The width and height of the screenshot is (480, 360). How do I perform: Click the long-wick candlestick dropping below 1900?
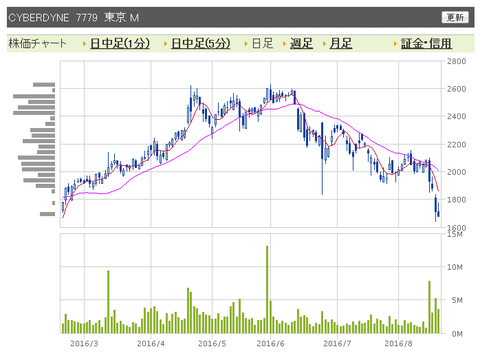pyautogui.click(x=322, y=158)
